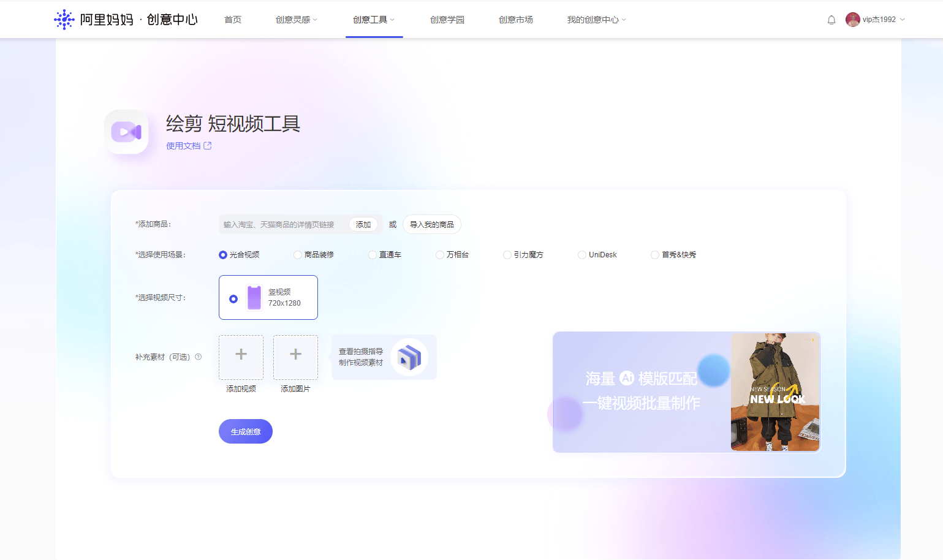
Task: Click the NEW LOOK fashion banner thumbnail
Action: coord(774,392)
